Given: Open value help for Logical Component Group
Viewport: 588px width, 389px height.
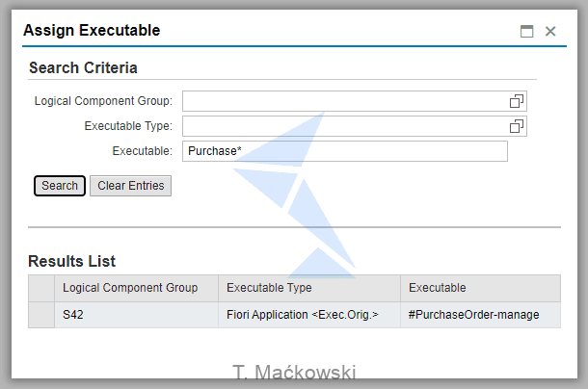Looking at the screenshot, I should click(517, 101).
